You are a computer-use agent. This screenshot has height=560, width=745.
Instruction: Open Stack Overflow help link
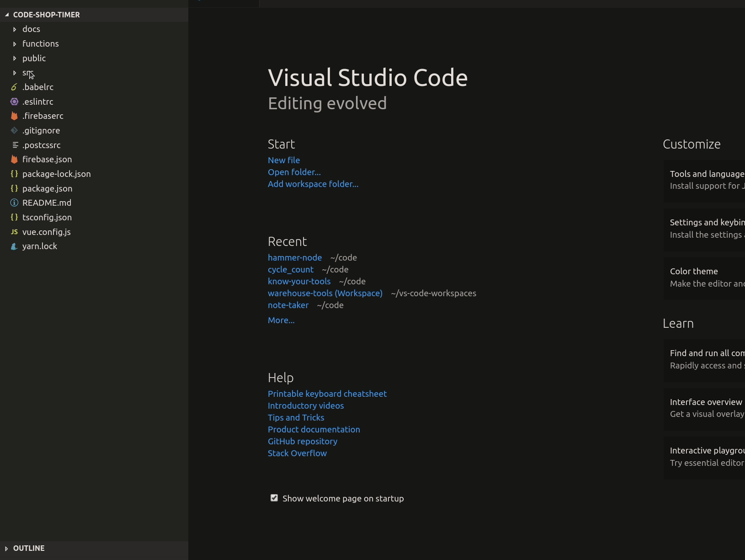pyautogui.click(x=298, y=453)
